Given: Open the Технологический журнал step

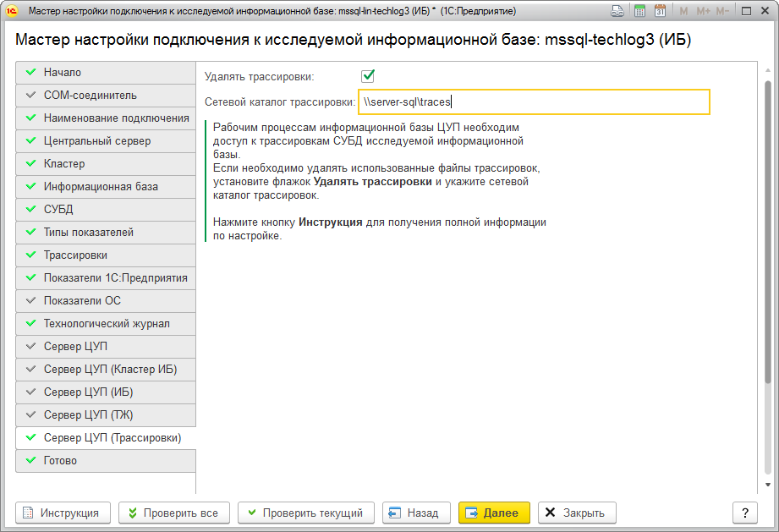Looking at the screenshot, I should point(106,324).
